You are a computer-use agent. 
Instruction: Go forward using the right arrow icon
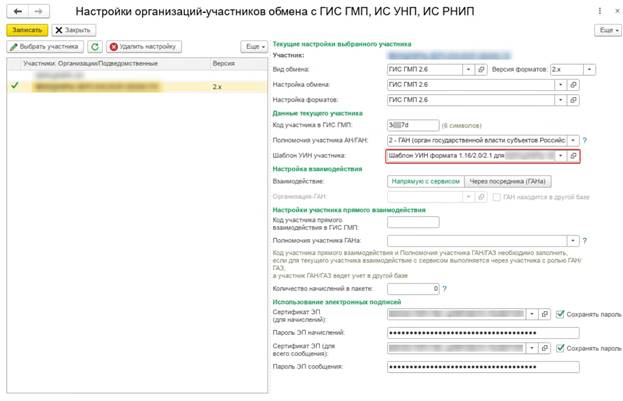pos(39,11)
